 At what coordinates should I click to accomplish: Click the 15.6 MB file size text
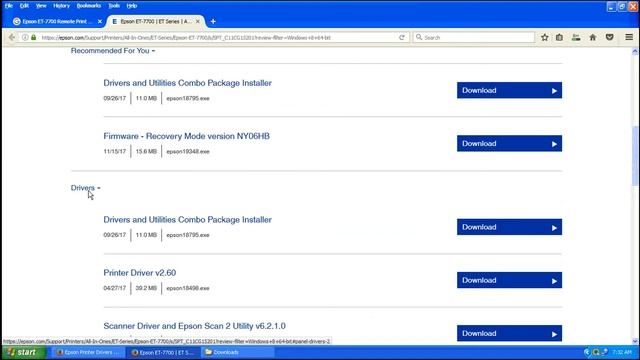pos(146,151)
